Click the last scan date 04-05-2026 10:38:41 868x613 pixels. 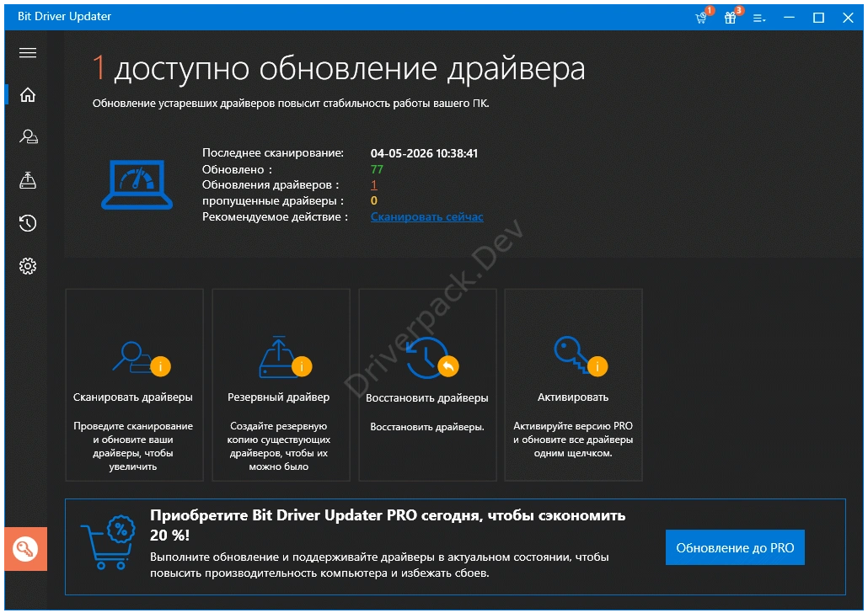424,153
